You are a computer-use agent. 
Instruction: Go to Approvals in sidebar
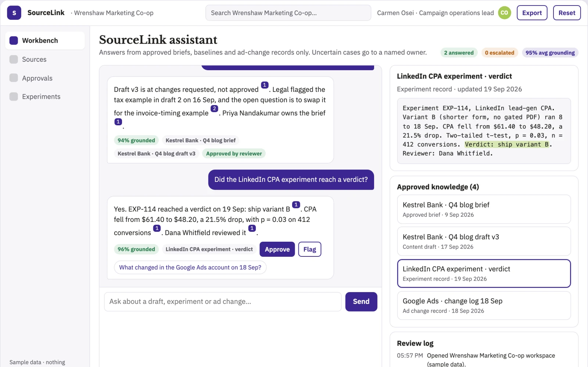click(x=45, y=78)
